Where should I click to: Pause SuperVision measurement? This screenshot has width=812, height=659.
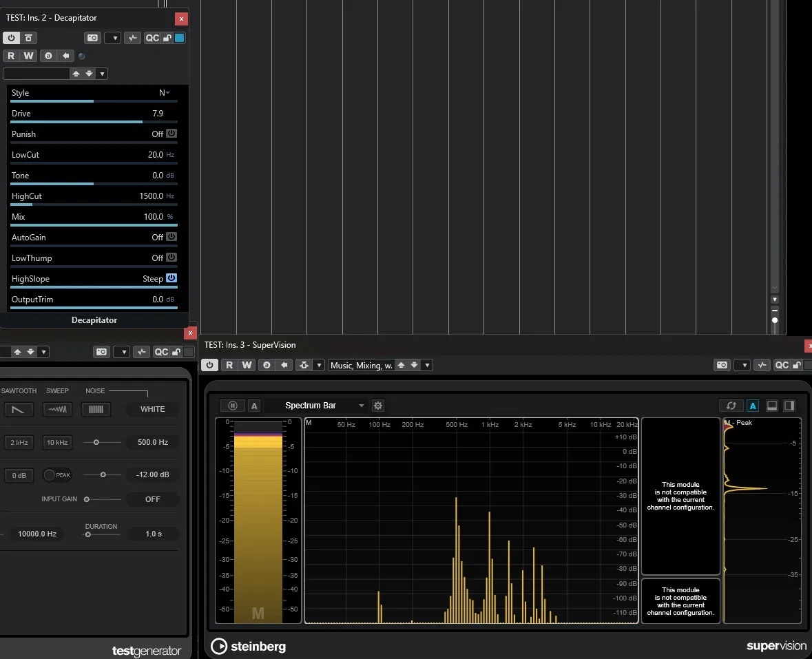(x=233, y=406)
